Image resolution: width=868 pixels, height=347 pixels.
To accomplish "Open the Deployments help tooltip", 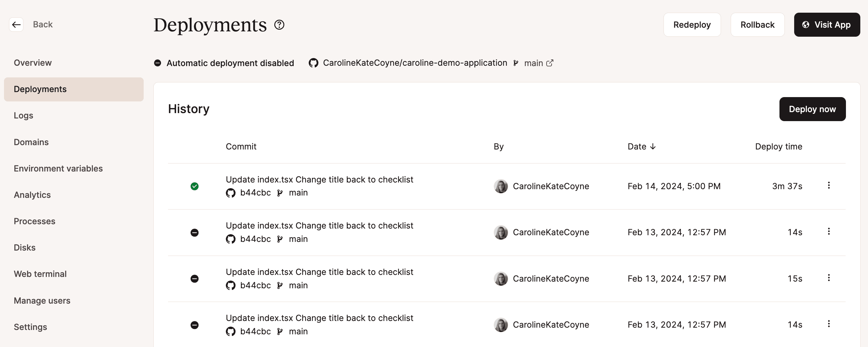I will [x=279, y=25].
